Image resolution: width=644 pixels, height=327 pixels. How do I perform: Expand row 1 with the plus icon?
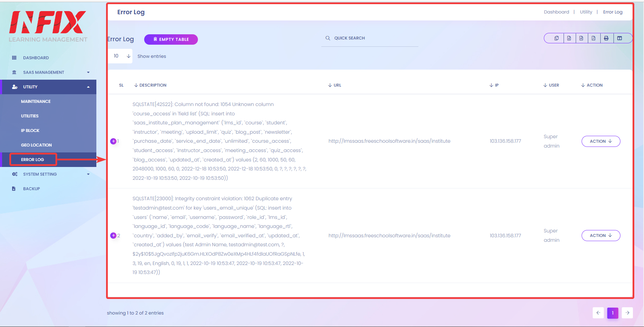[113, 141]
